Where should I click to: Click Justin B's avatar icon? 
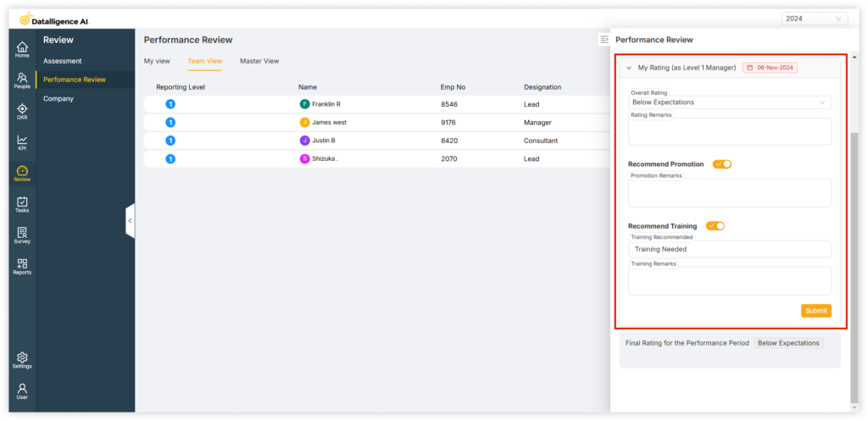point(304,141)
